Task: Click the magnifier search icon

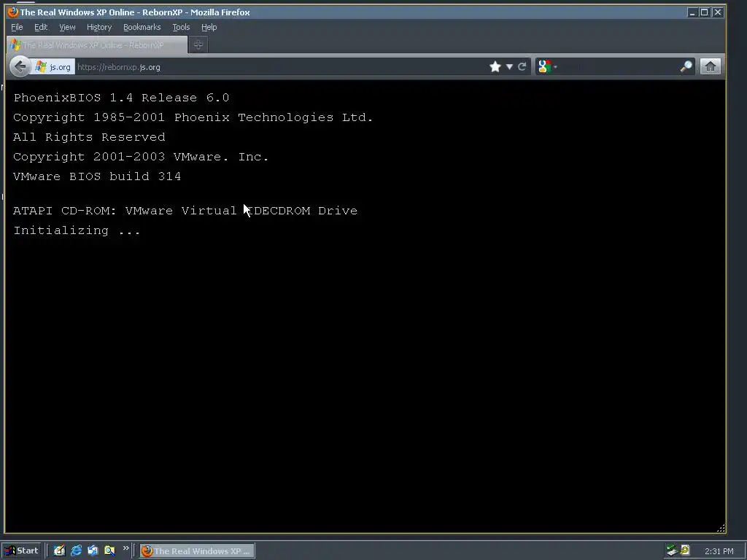Action: (686, 66)
